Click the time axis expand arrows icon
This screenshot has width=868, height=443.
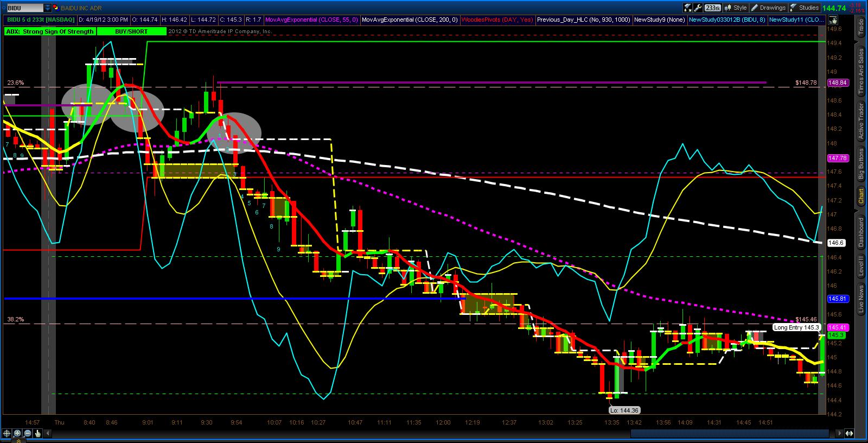pyautogui.click(x=849, y=433)
